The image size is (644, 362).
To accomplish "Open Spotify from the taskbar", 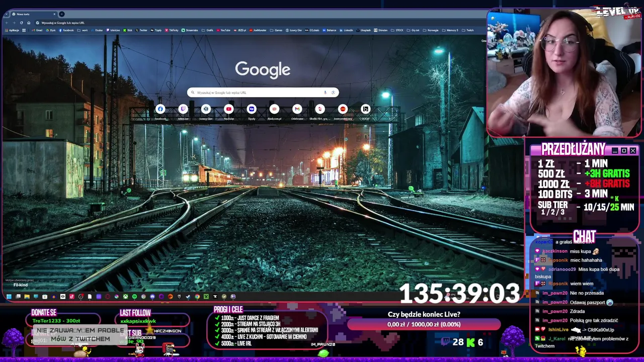I will pos(134,297).
